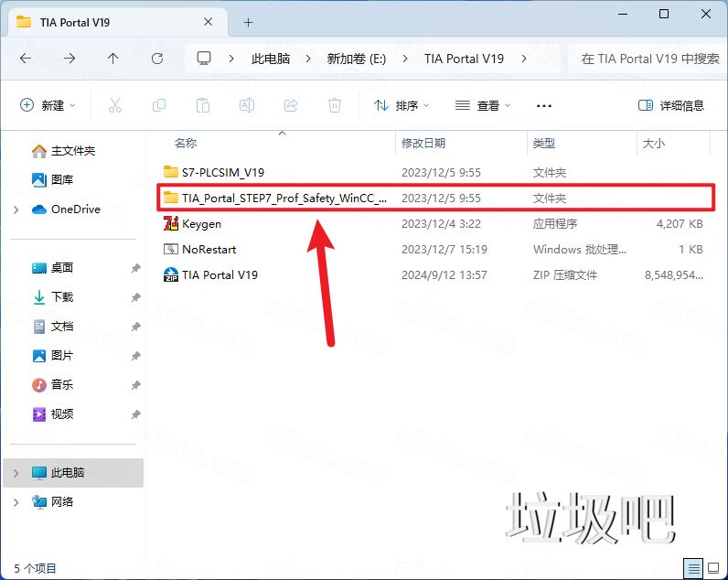728x580 pixels.
Task: Sort by 大小 column header
Action: pos(653,143)
